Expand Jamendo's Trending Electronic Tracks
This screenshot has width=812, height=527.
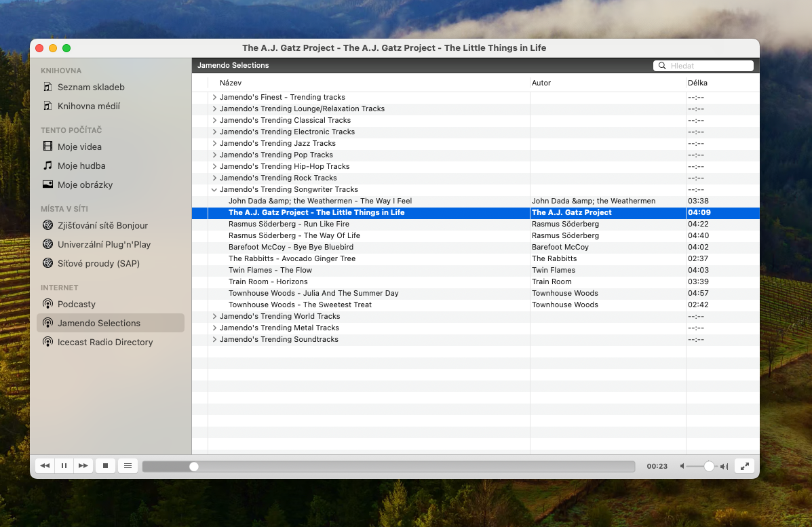(x=214, y=132)
